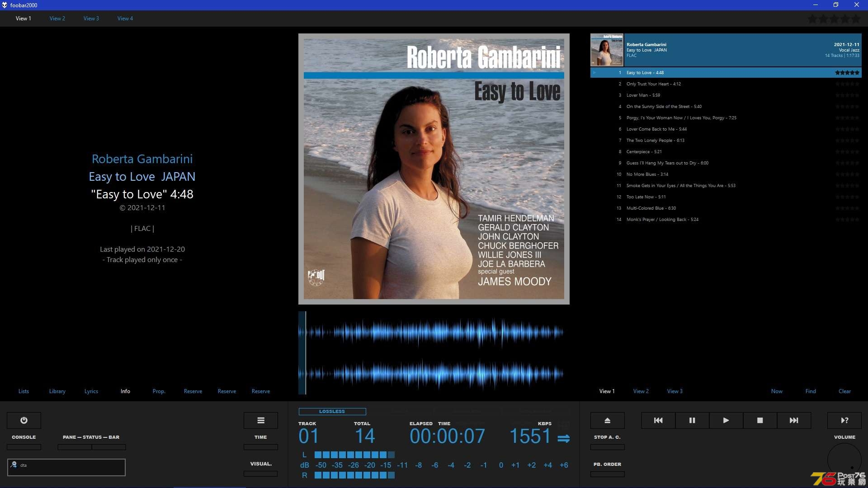Select track Smoke Gets in Your Eyes
This screenshot has height=488, width=868.
click(726, 186)
